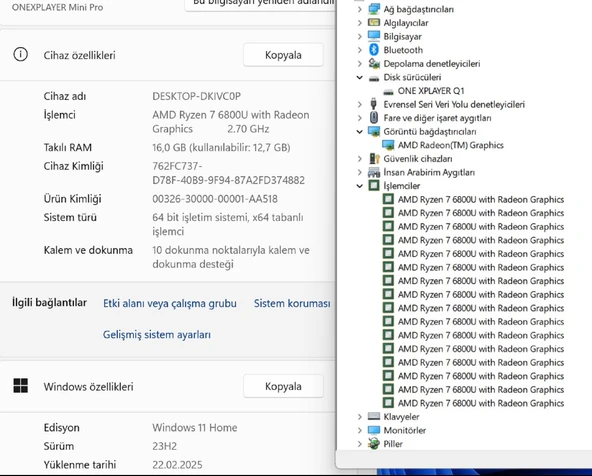Click the Piller battery icon
Image resolution: width=592 pixels, height=476 pixels.
[x=374, y=444]
